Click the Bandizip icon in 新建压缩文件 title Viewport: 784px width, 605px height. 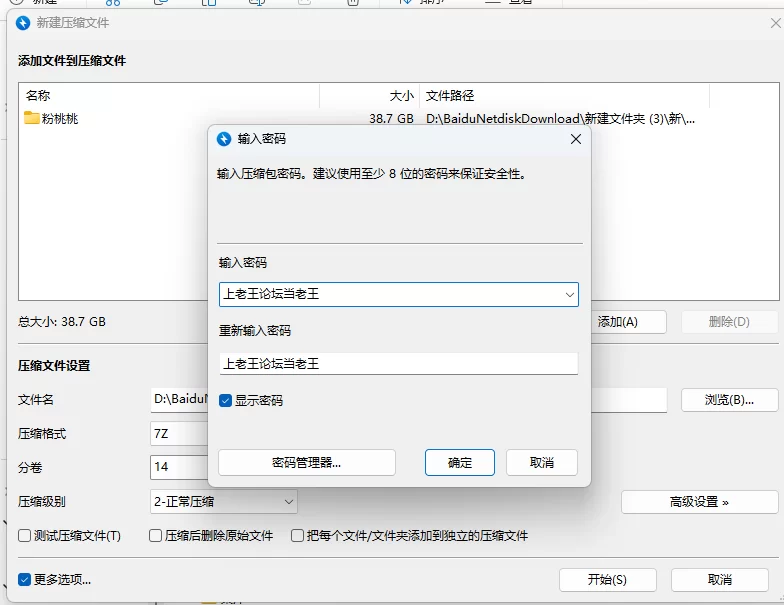tap(23, 23)
